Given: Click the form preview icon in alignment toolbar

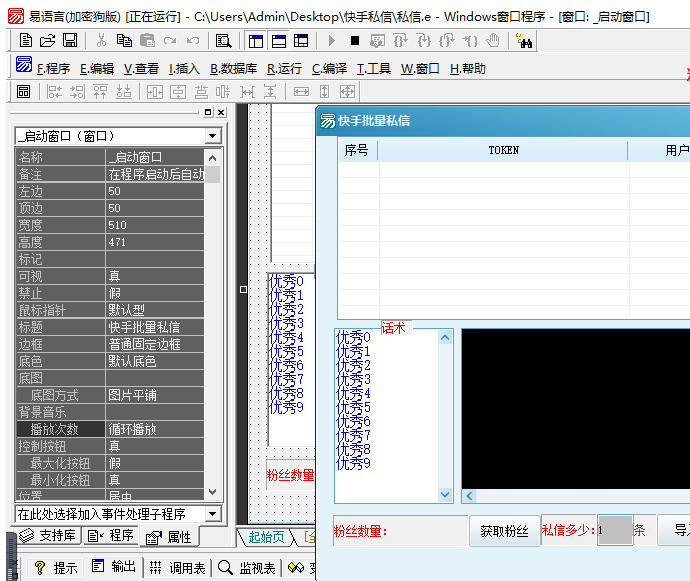Looking at the screenshot, I should [x=24, y=92].
